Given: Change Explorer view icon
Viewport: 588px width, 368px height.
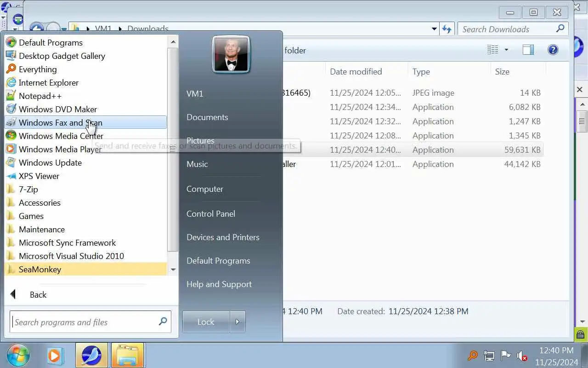Looking at the screenshot, I should [493, 50].
